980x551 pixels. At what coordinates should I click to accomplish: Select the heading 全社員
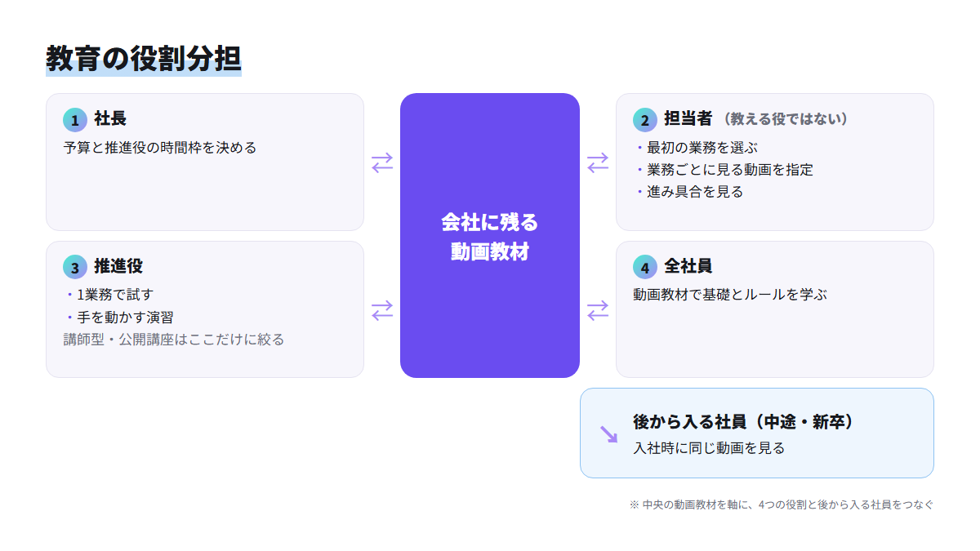pyautogui.click(x=688, y=266)
